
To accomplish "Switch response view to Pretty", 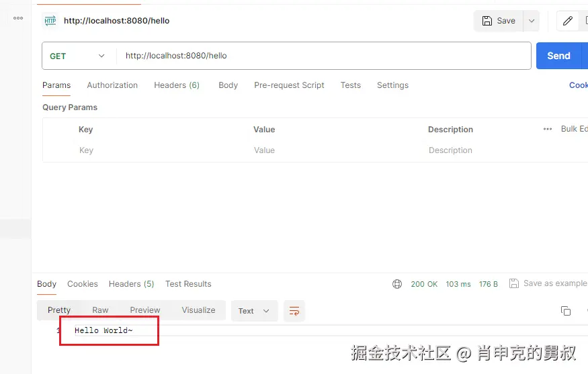I will [59, 310].
